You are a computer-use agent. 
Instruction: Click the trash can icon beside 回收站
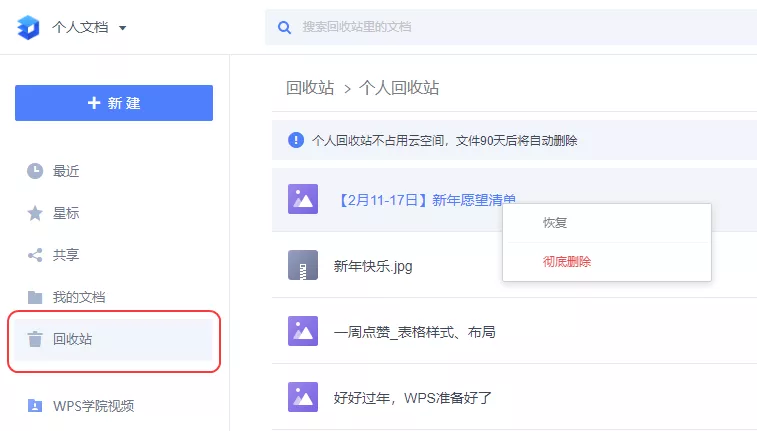35,339
